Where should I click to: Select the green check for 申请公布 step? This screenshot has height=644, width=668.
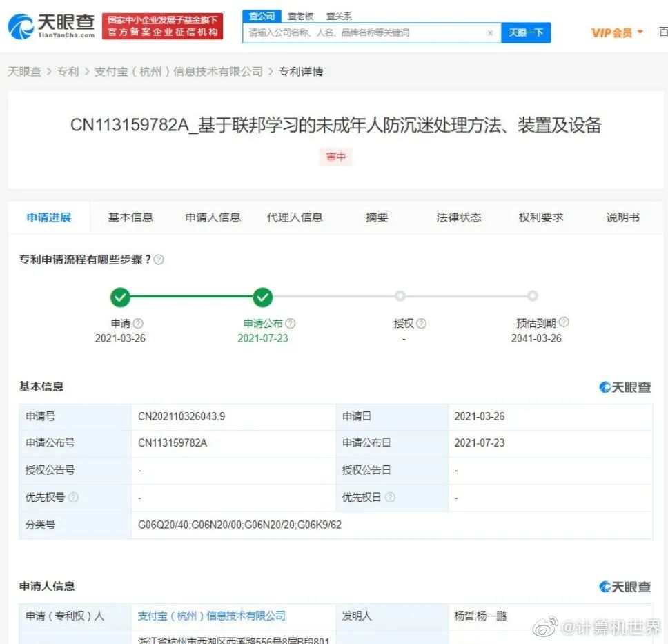[262, 297]
